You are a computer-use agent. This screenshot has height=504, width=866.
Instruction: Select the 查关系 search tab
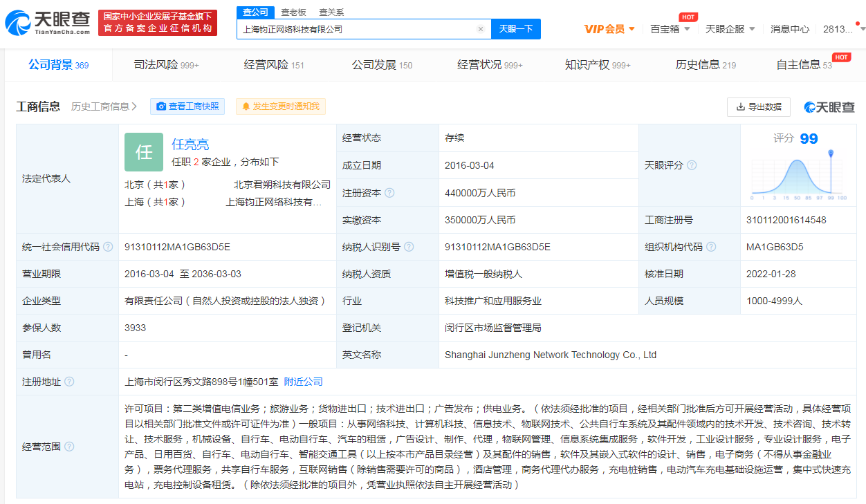(x=331, y=12)
